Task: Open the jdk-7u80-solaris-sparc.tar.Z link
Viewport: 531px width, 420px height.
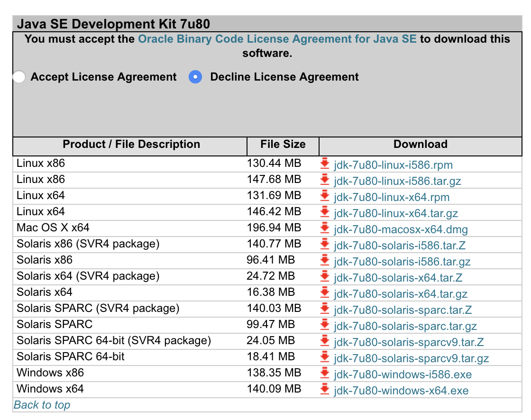Action: point(403,310)
